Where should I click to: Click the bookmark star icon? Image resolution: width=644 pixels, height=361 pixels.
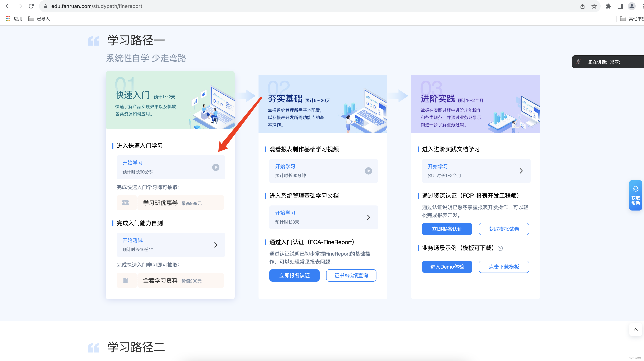click(594, 6)
